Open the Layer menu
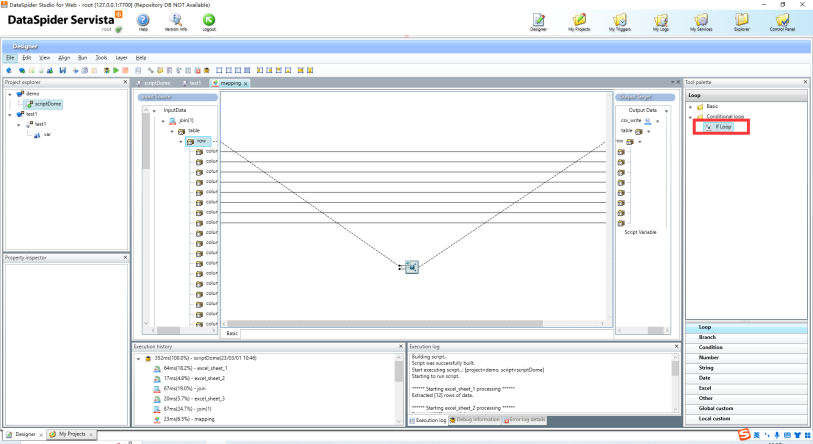This screenshot has width=813, height=444. [x=121, y=58]
